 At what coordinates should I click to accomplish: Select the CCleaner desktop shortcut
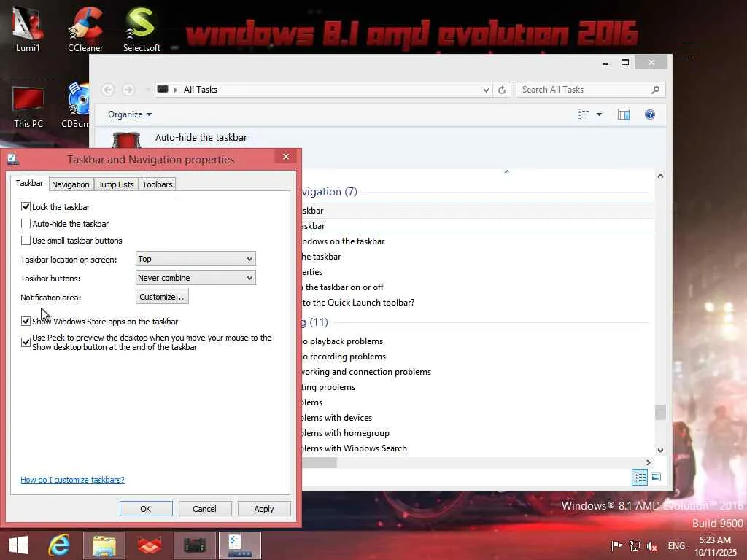[85, 28]
